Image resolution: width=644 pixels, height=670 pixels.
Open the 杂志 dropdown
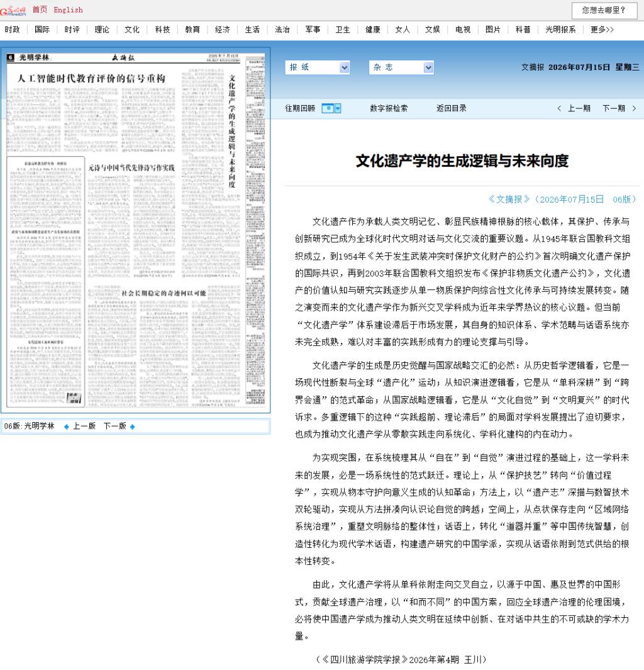click(401, 67)
